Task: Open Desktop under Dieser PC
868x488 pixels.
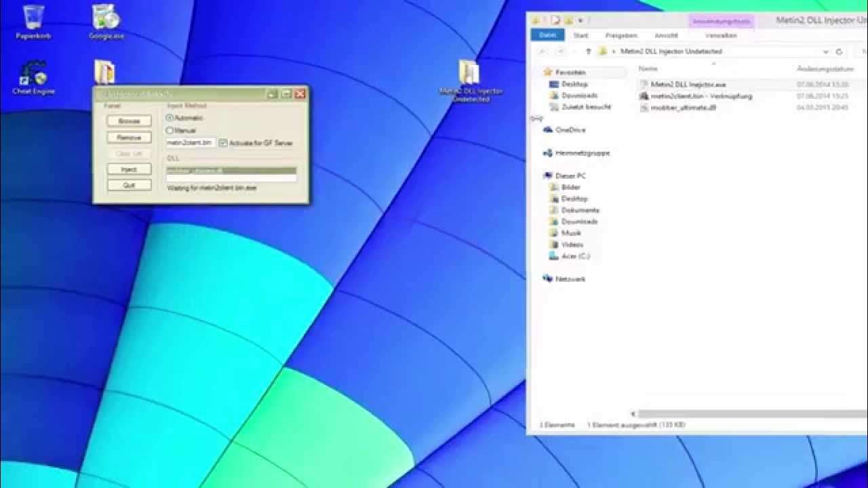Action: coord(574,199)
